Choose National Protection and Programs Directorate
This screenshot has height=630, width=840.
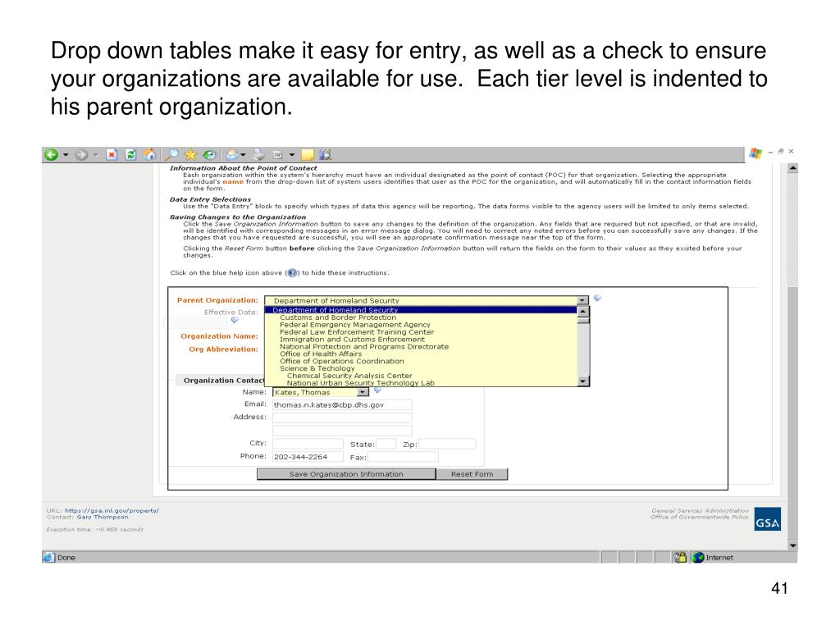click(x=421, y=347)
